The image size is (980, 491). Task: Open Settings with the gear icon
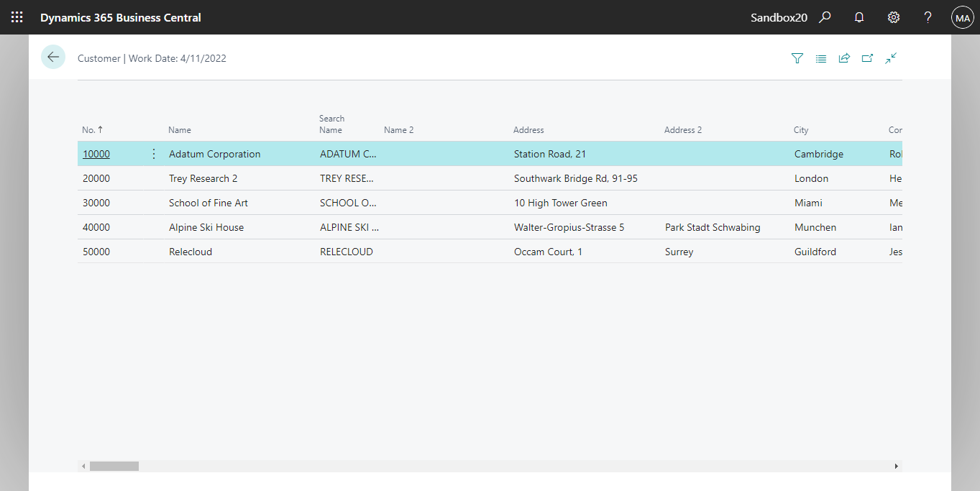pyautogui.click(x=893, y=17)
